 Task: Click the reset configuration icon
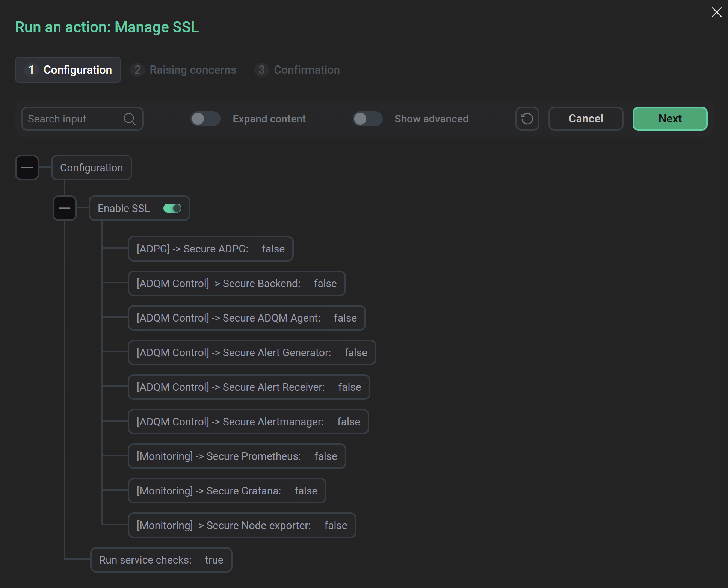[527, 119]
